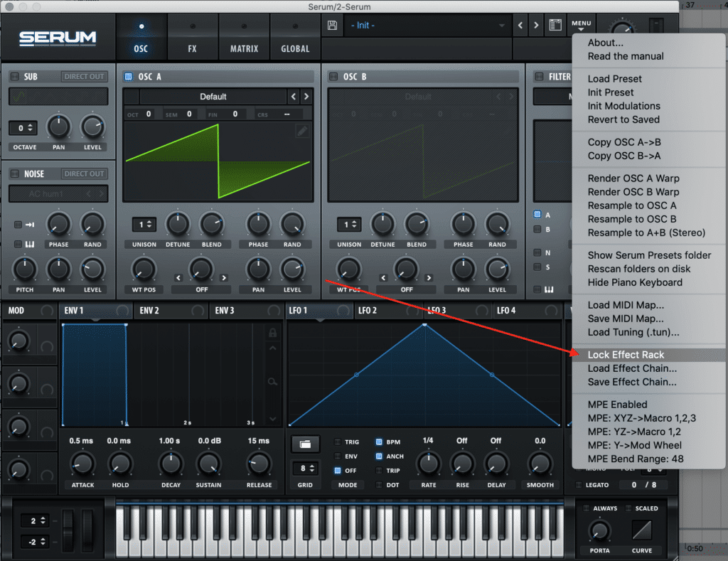Enable OSC B power toggle
The height and width of the screenshot is (561, 728).
[333, 77]
